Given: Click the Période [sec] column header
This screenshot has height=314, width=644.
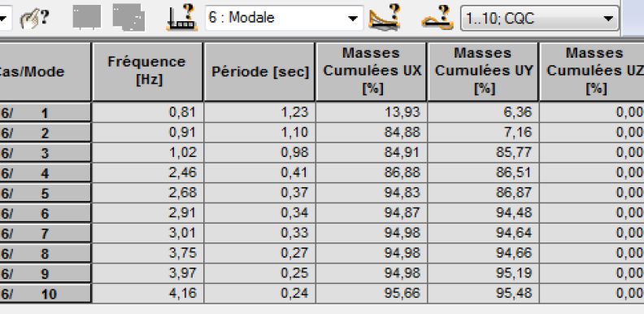Looking at the screenshot, I should point(259,72).
